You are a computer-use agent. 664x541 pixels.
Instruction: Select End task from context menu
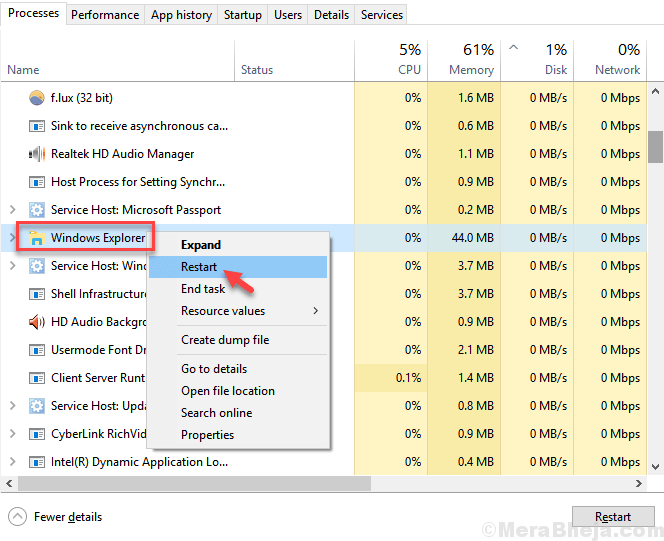[238, 289]
